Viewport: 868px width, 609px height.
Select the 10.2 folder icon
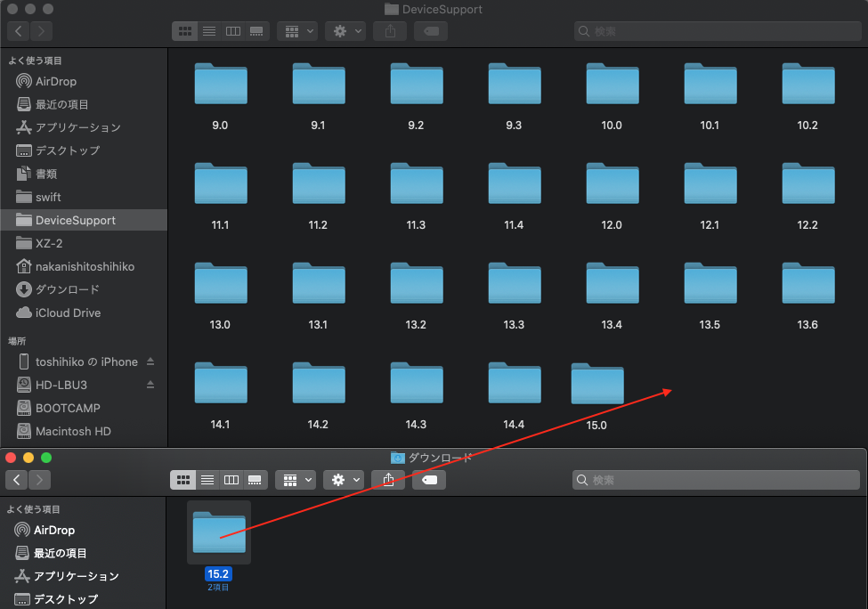pos(808,84)
